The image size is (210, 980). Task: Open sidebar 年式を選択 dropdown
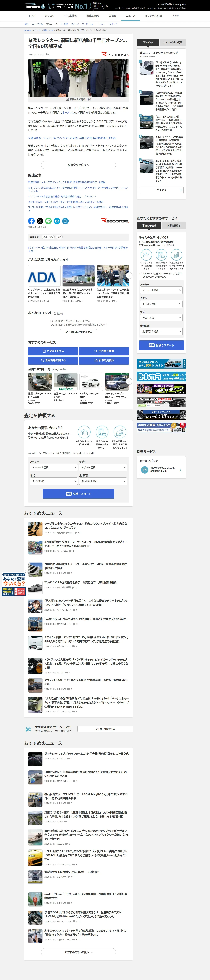[161, 318]
